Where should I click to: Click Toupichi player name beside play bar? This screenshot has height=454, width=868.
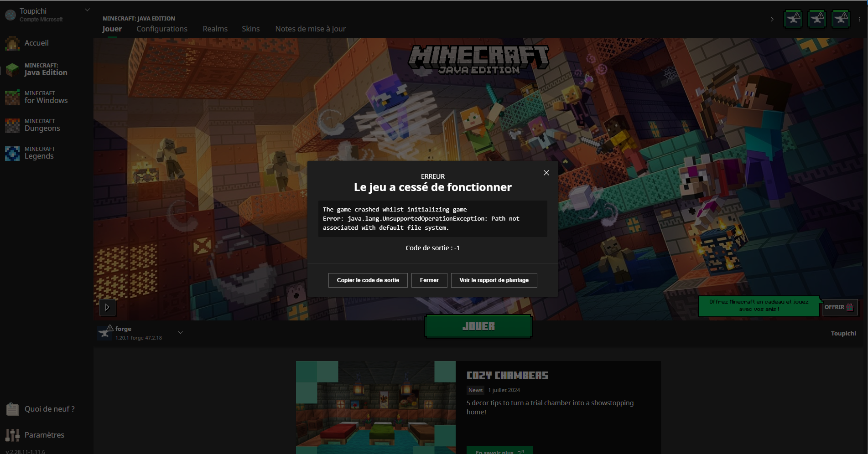coord(843,333)
